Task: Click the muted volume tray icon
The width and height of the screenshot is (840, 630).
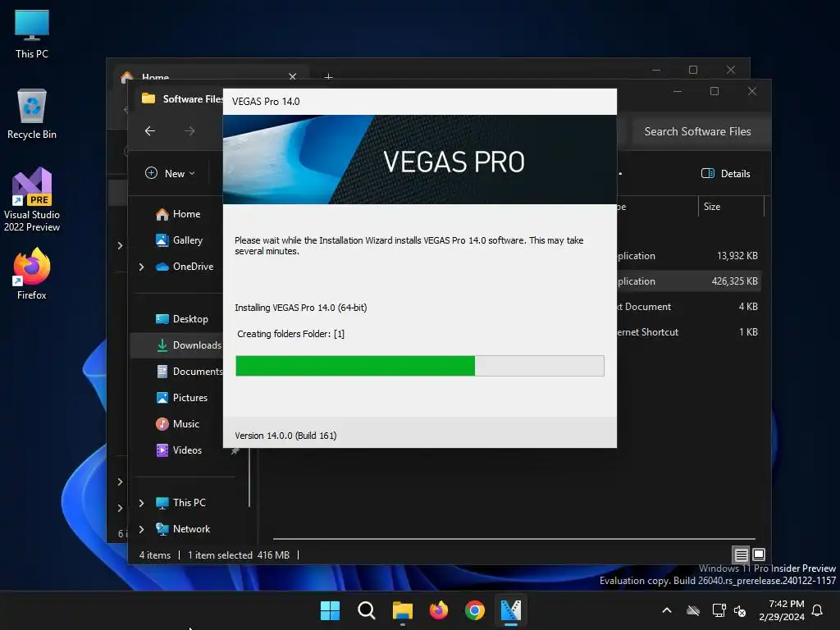Action: click(x=740, y=610)
